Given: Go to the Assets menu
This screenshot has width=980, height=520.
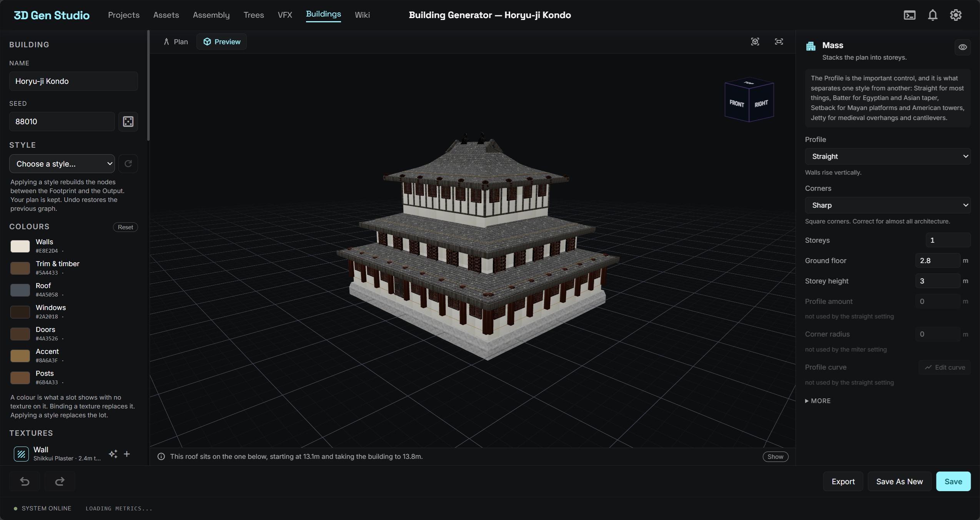Looking at the screenshot, I should [x=166, y=15].
